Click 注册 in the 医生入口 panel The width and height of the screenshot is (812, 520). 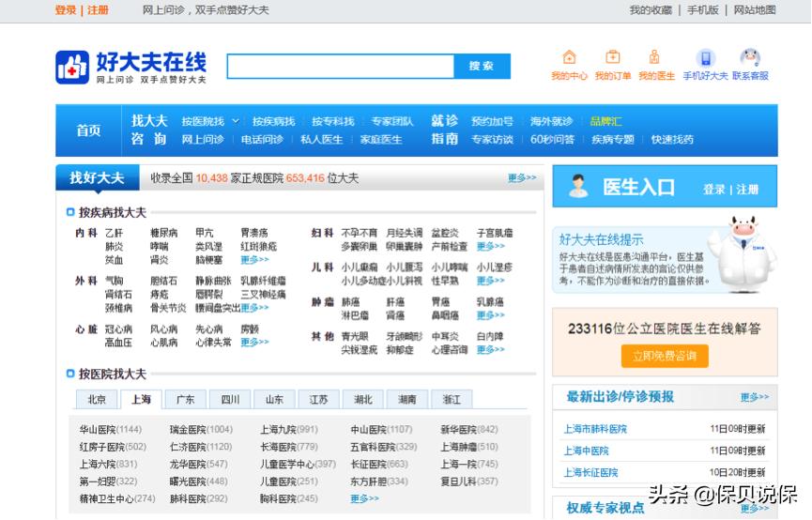[x=747, y=190]
